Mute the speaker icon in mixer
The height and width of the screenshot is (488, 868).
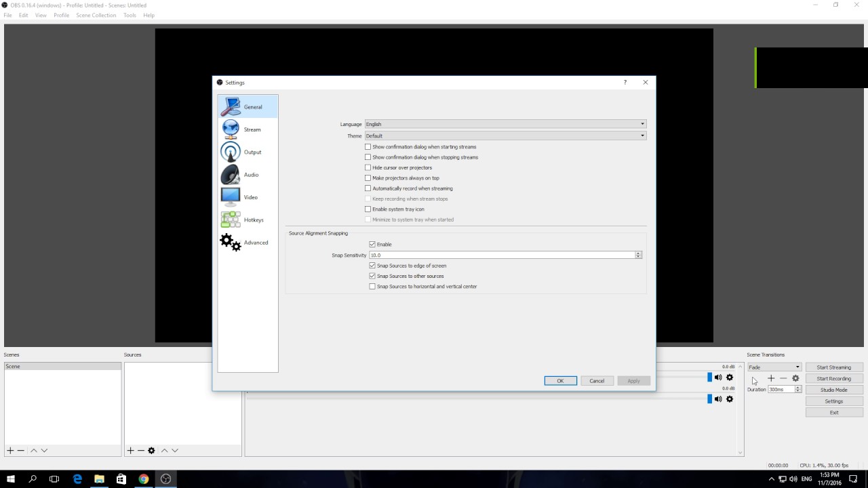pos(717,377)
